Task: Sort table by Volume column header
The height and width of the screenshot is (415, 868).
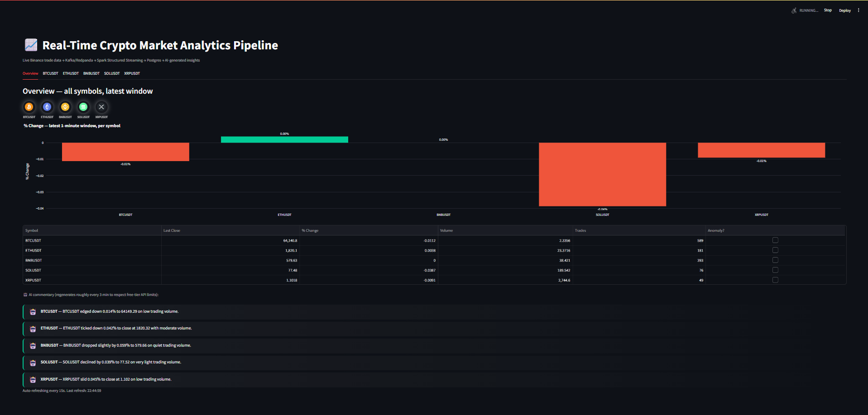Action: (x=505, y=230)
